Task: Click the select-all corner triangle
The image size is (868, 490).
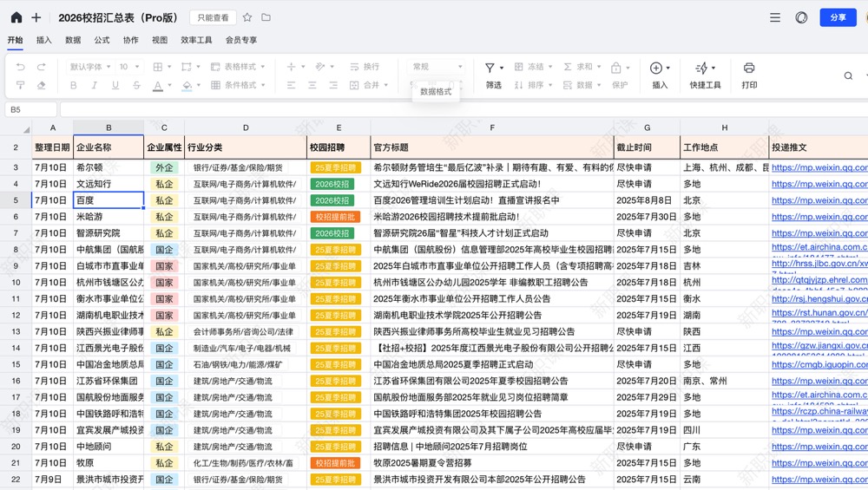Action: pyautogui.click(x=26, y=129)
